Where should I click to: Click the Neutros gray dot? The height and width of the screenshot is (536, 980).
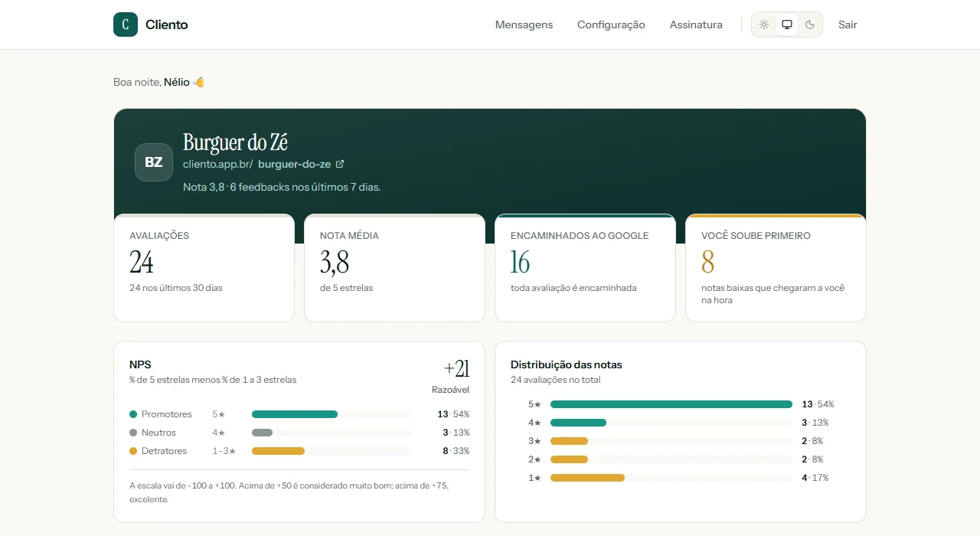133,433
